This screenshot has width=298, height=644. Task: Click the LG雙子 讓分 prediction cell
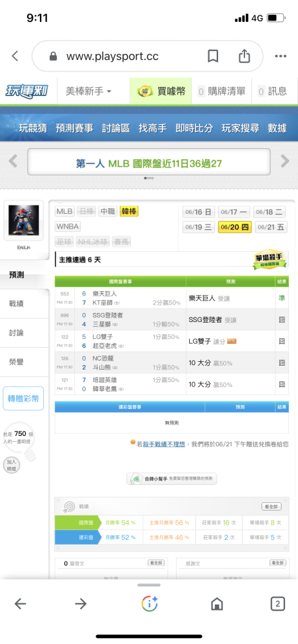230,341
